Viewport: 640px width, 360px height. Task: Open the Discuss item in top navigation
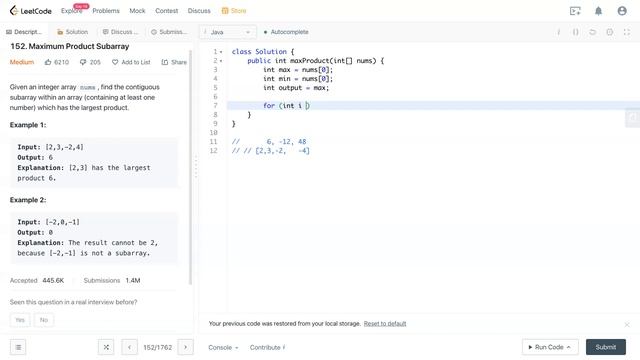pyautogui.click(x=199, y=11)
